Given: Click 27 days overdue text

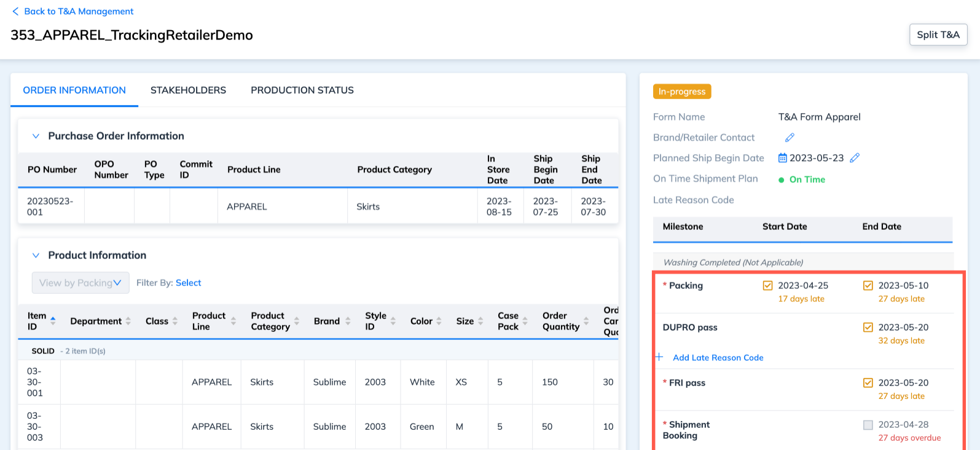Looking at the screenshot, I should [x=909, y=438].
